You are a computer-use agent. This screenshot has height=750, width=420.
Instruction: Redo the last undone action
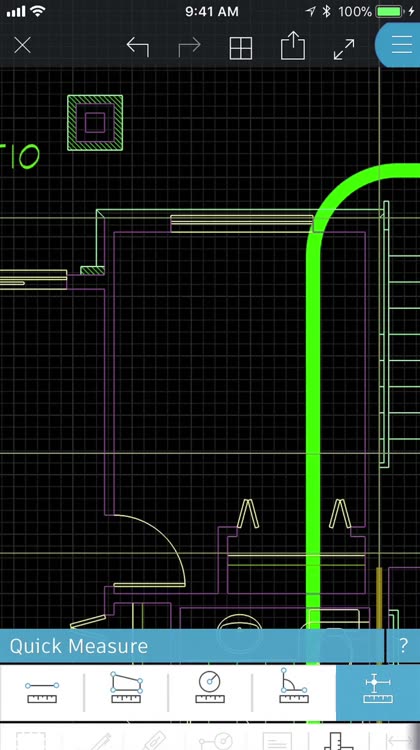tap(189, 47)
